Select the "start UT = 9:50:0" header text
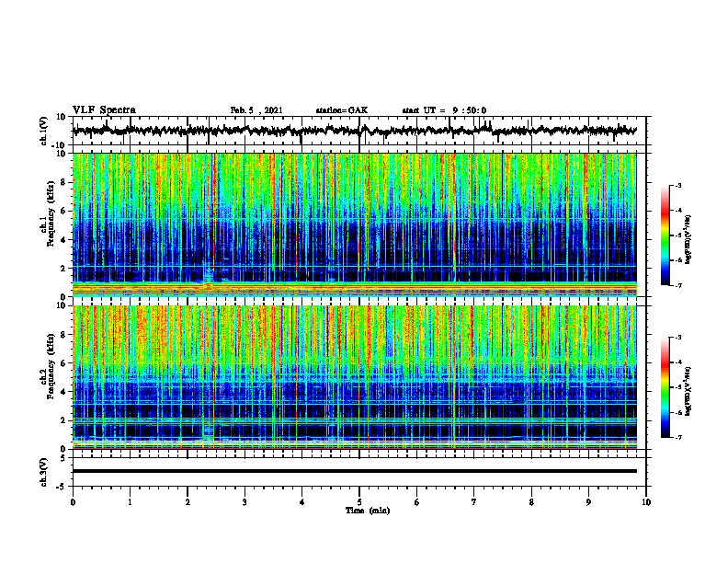The height and width of the screenshot is (563, 728). (444, 110)
